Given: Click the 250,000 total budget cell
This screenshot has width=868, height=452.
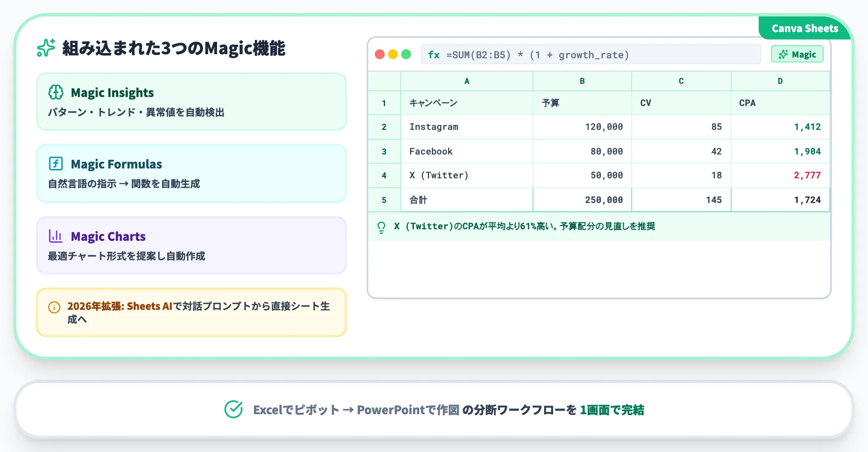Looking at the screenshot, I should pyautogui.click(x=582, y=200).
